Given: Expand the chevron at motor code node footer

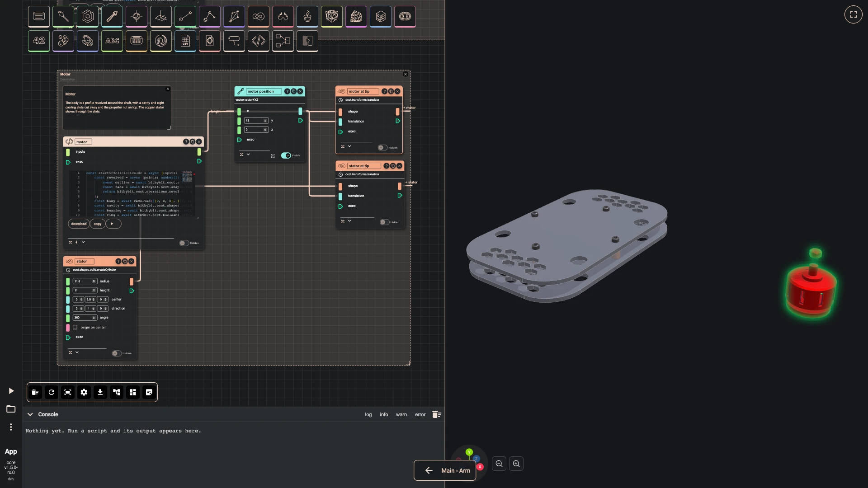Looking at the screenshot, I should (x=83, y=242).
